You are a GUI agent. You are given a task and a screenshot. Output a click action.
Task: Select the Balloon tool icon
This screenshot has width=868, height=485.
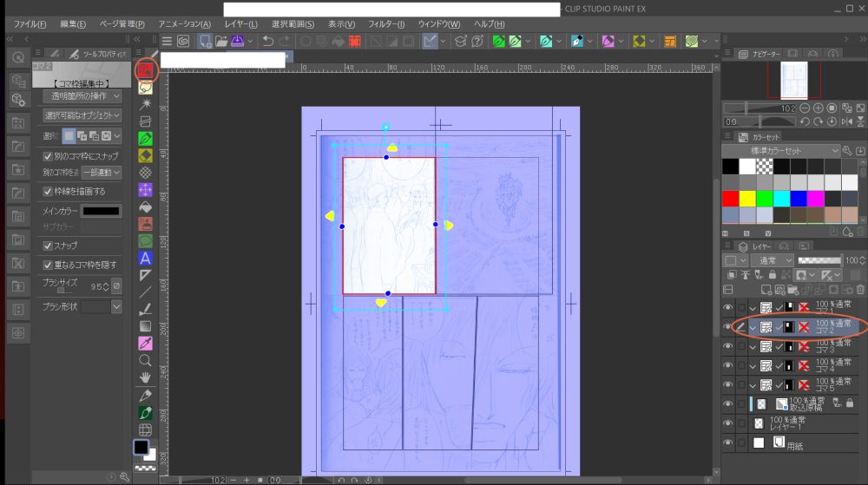coord(145,240)
